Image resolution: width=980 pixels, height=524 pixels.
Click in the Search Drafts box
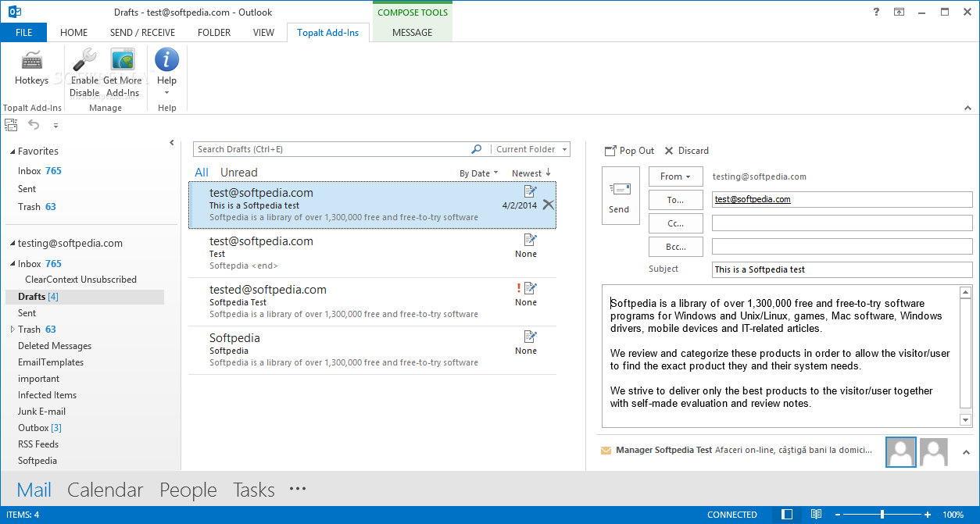click(333, 149)
